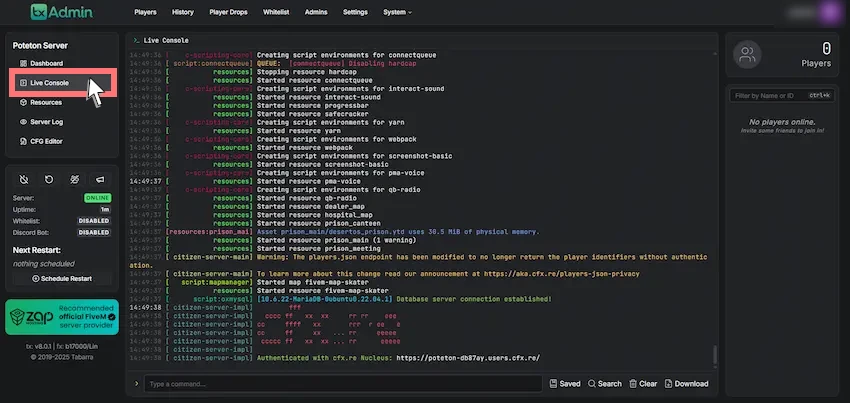Open the Admins page
This screenshot has height=403, width=850.
tap(316, 12)
